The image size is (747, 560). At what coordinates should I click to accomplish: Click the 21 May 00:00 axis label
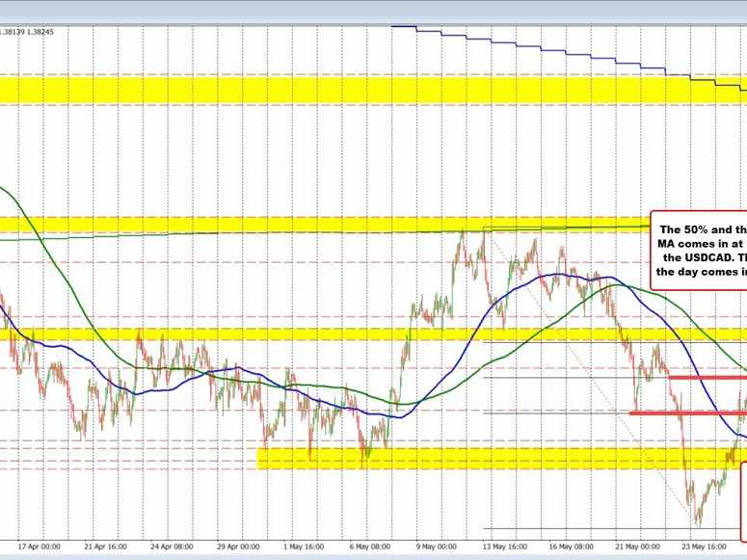[638, 547]
